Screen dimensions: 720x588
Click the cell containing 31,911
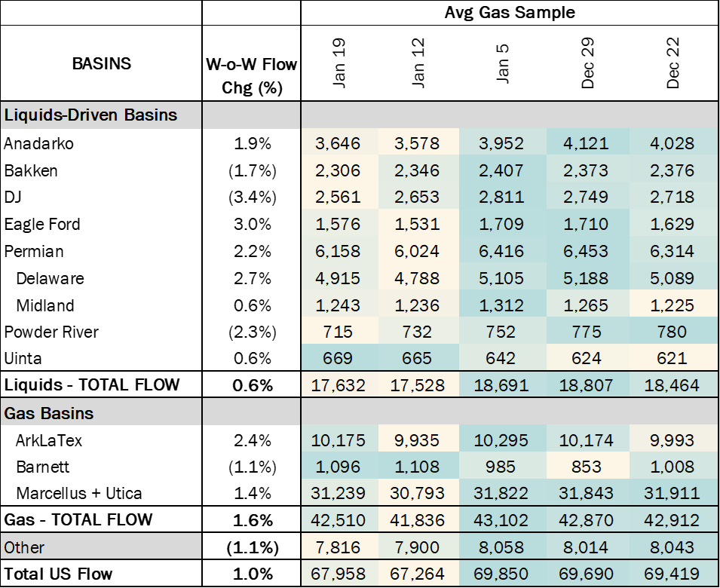click(x=672, y=495)
